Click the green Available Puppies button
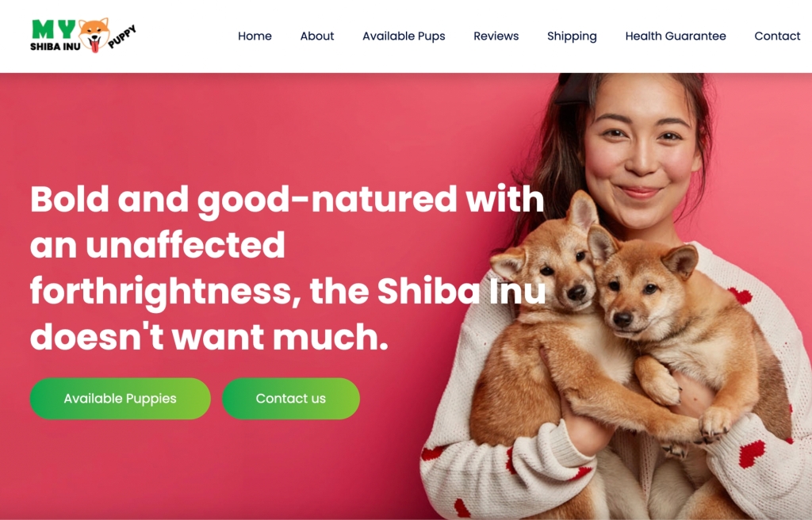The image size is (812, 520). click(x=121, y=398)
